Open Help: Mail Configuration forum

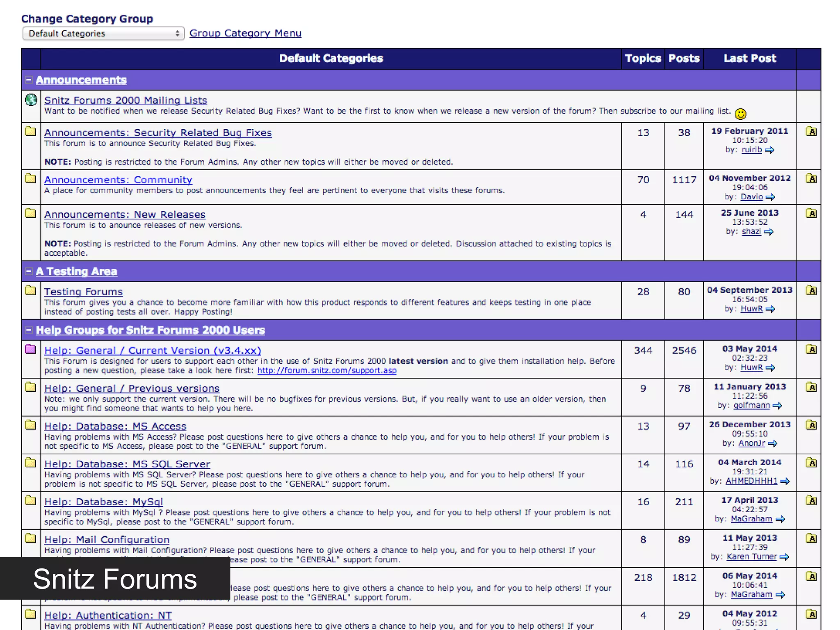click(x=107, y=540)
